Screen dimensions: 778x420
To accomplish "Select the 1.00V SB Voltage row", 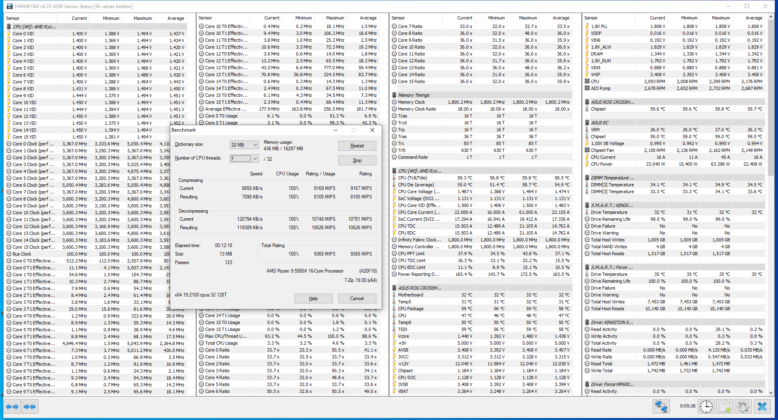I will tap(674, 143).
